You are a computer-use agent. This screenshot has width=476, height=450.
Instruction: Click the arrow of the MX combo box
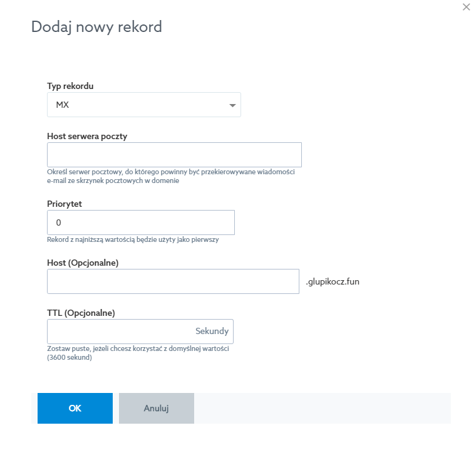[232, 105]
